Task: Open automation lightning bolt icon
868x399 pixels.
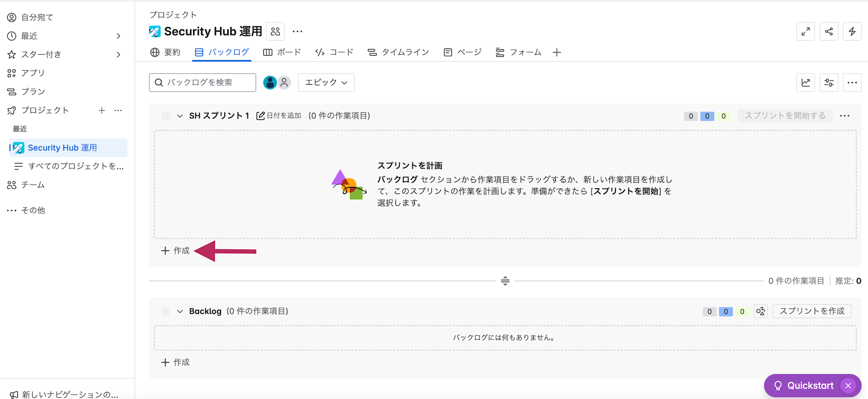Action: pos(852,31)
